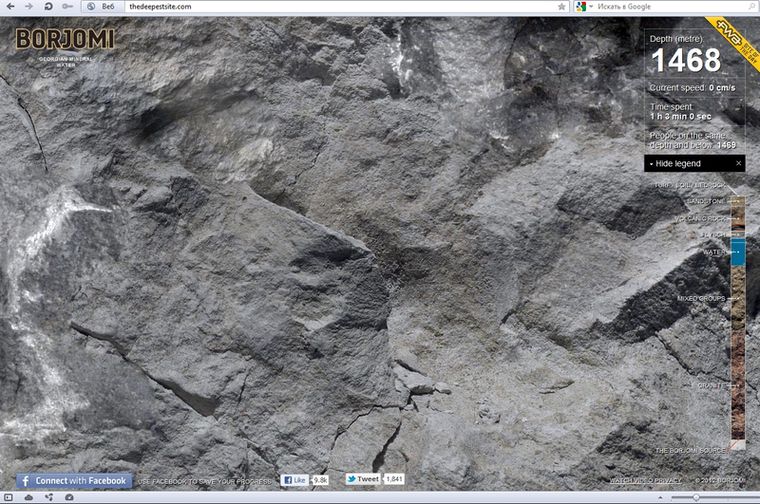Click the Borjomi logo
Image resolution: width=760 pixels, height=504 pixels.
tap(64, 40)
